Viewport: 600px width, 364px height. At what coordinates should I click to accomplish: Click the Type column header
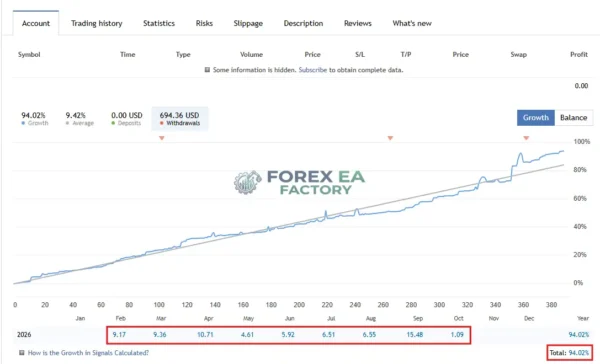pos(183,54)
